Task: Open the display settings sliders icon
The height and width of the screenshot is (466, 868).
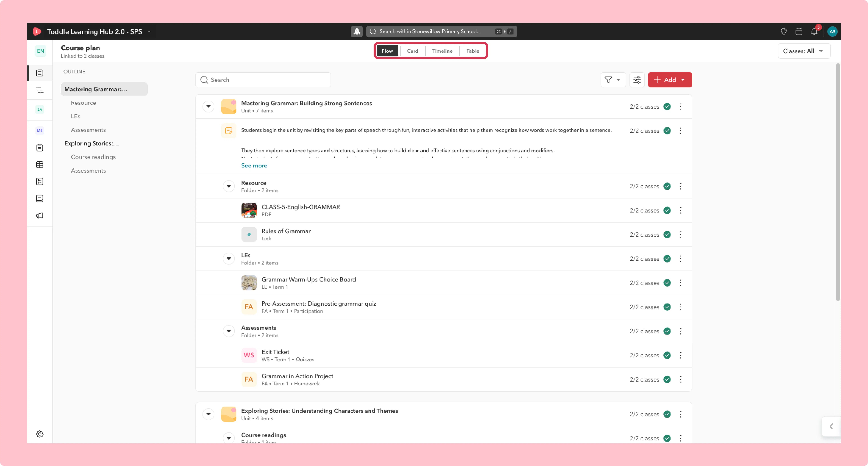Action: (x=637, y=80)
